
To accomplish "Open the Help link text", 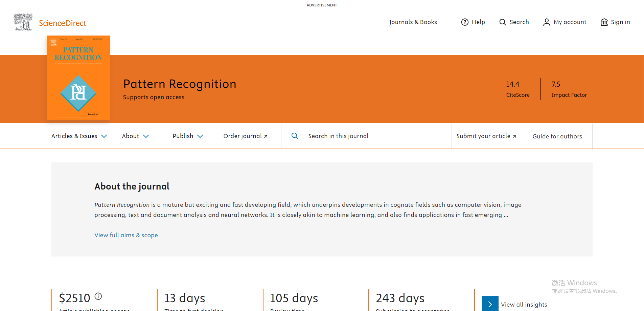I will tap(478, 22).
